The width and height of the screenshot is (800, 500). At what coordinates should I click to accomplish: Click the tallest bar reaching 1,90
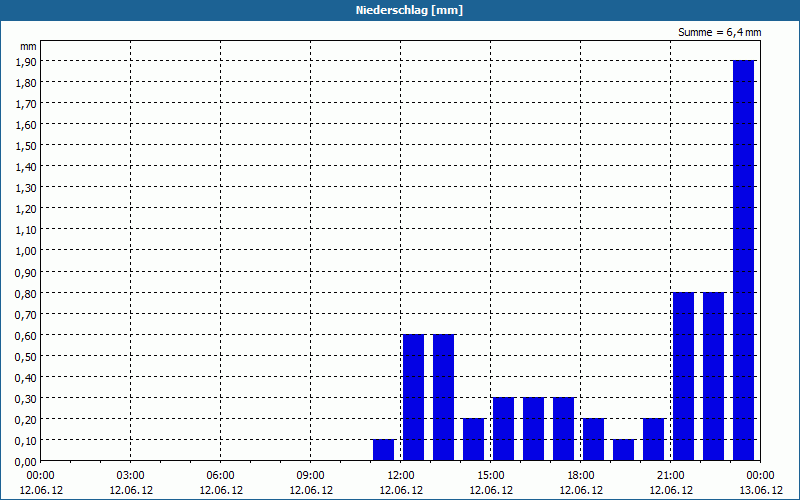pos(743,260)
